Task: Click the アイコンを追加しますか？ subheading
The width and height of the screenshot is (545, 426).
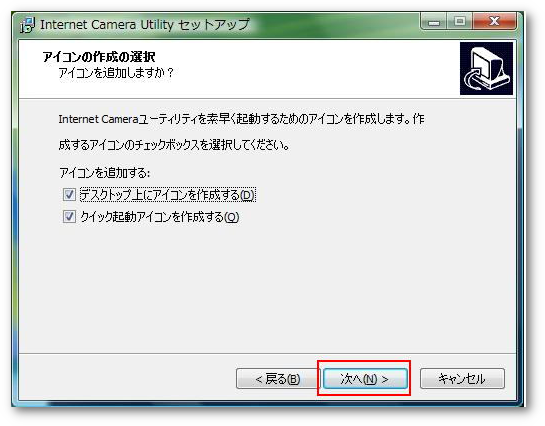Action: tap(116, 73)
